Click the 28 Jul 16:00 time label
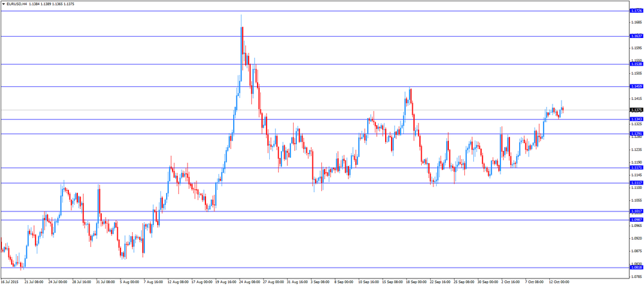 tap(82, 282)
